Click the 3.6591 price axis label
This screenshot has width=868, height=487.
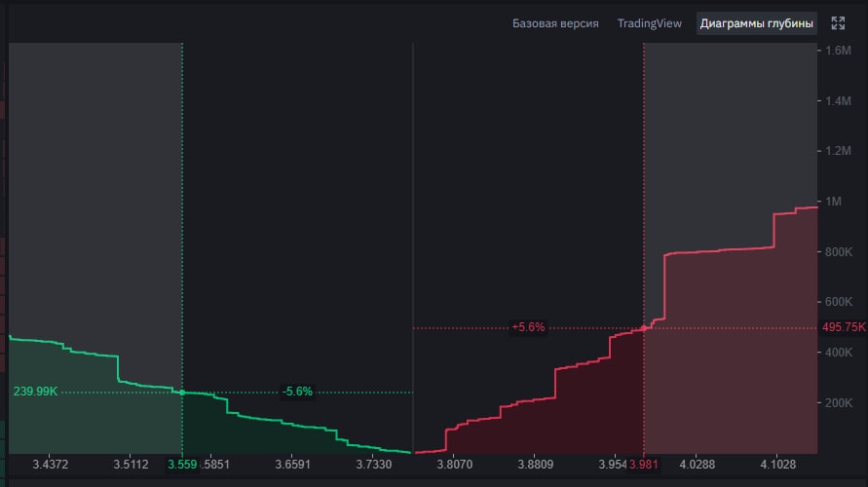pos(293,465)
